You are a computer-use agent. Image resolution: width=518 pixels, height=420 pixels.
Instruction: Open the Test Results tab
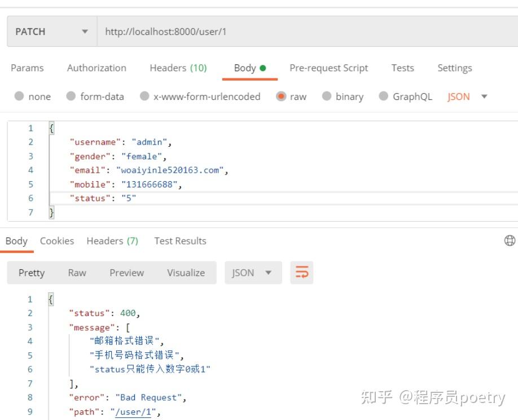180,241
